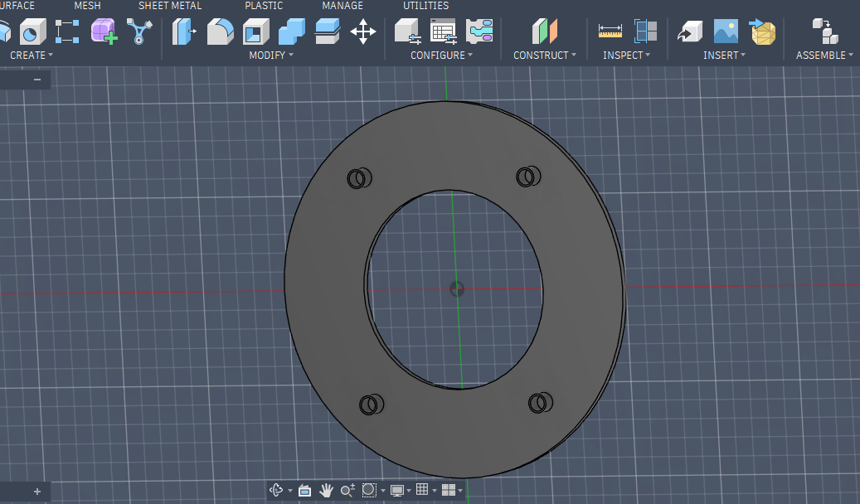Select the Shell tool
Screen dimensions: 860x504
click(x=255, y=31)
